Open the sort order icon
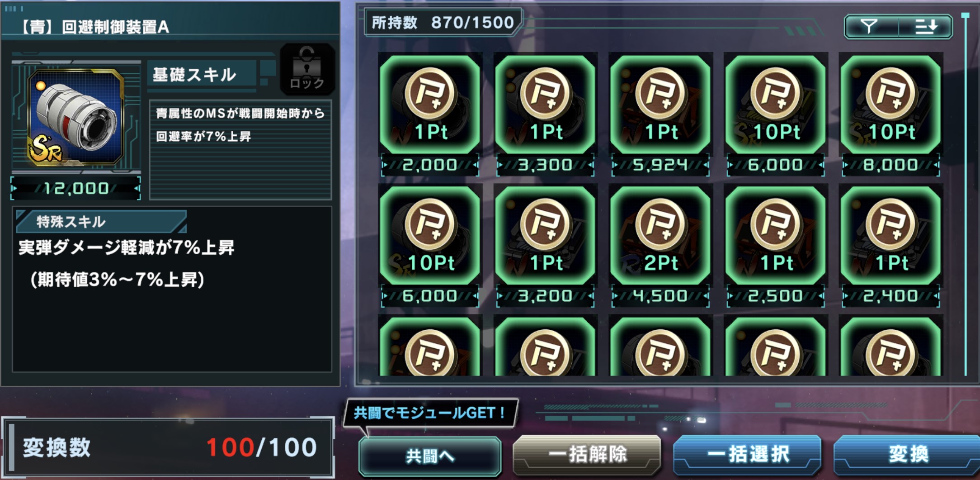 click(x=925, y=27)
